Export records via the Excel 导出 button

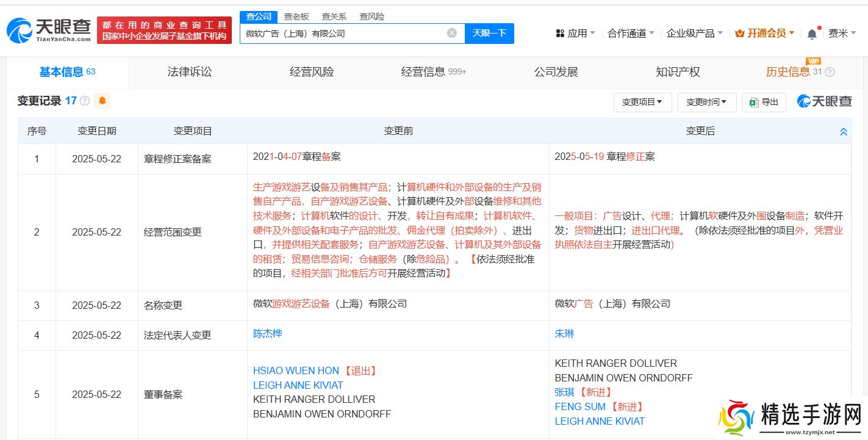(764, 102)
